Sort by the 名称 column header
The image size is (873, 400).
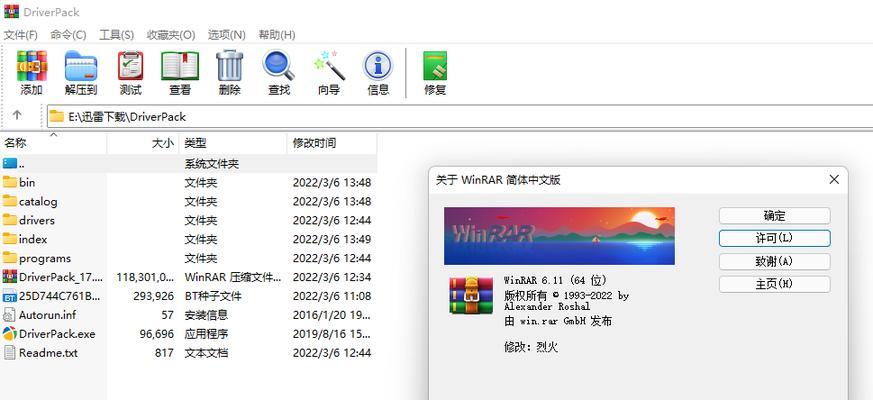(x=54, y=143)
